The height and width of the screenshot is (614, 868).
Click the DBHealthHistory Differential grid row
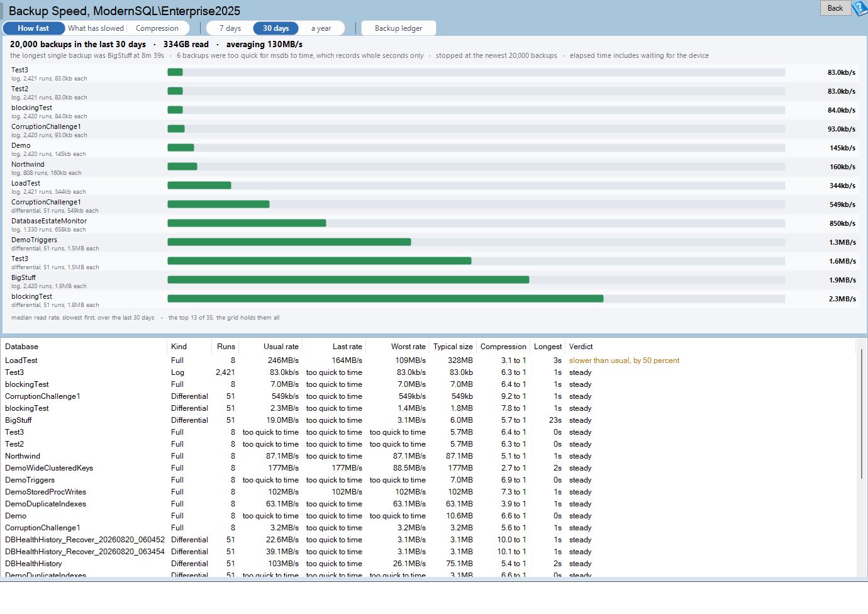[x=428, y=564]
